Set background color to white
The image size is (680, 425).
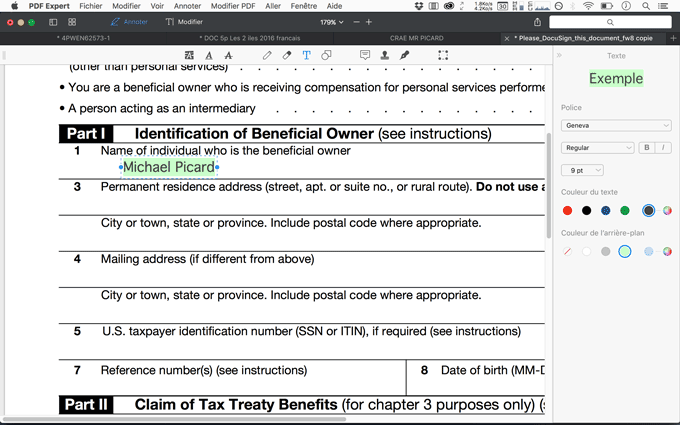586,252
